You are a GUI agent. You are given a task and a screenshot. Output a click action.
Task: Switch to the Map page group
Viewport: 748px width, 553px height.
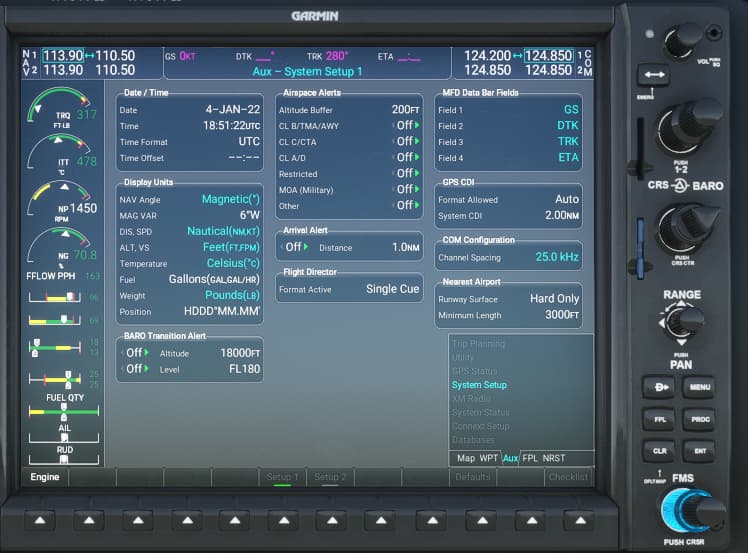[466, 458]
